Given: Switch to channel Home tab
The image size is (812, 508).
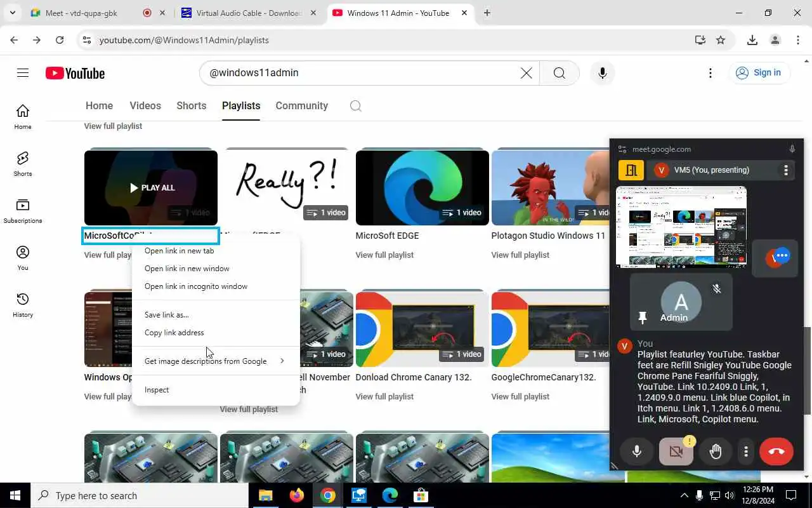Looking at the screenshot, I should [x=99, y=106].
